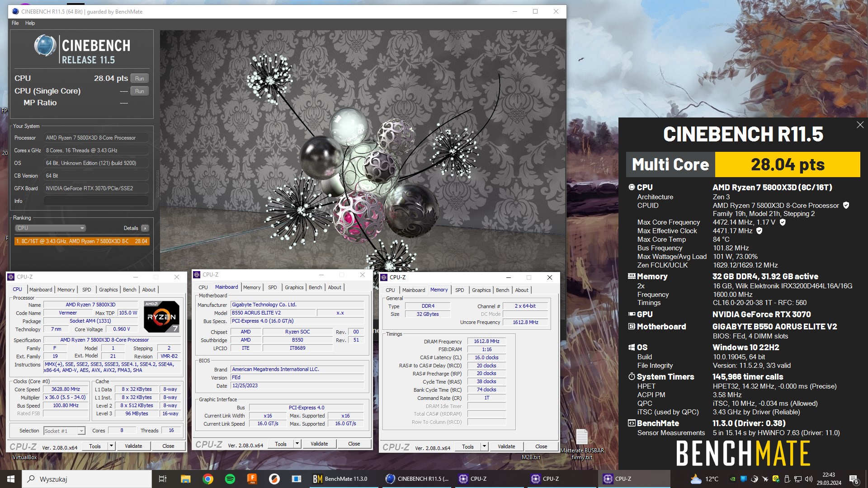Click the volume speaker tray icon
This screenshot has height=488, width=868.
[809, 479]
